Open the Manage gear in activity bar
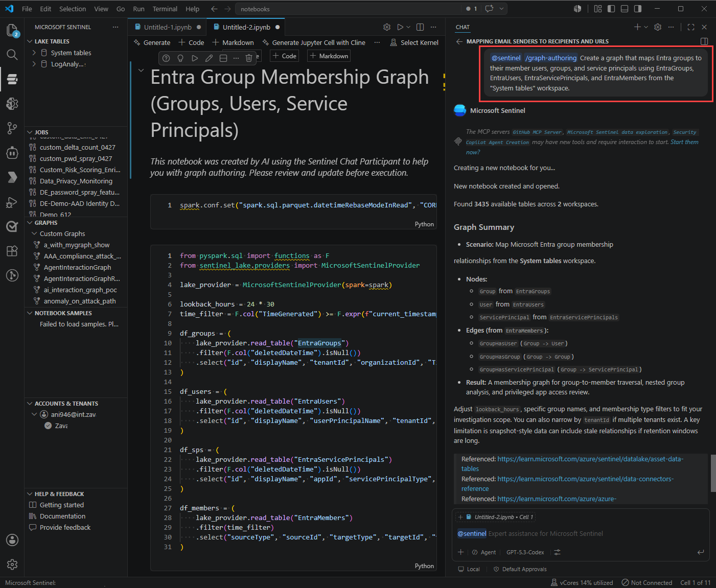 point(12,565)
